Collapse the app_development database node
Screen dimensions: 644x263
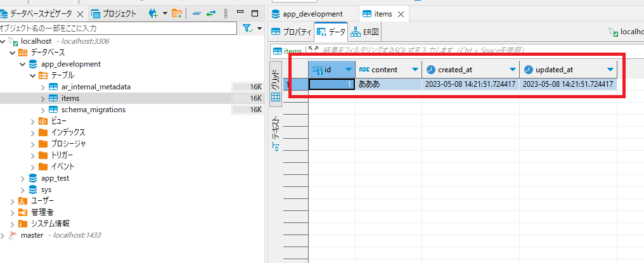tap(23, 64)
